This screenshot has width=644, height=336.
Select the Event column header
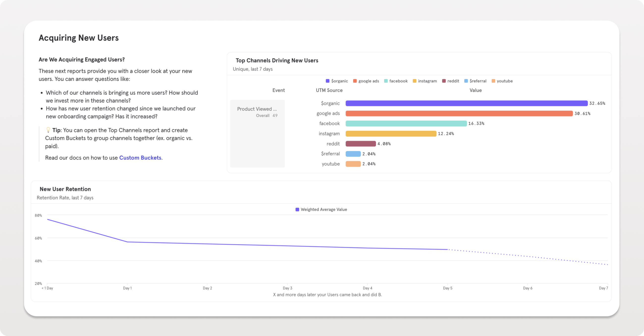pos(278,90)
